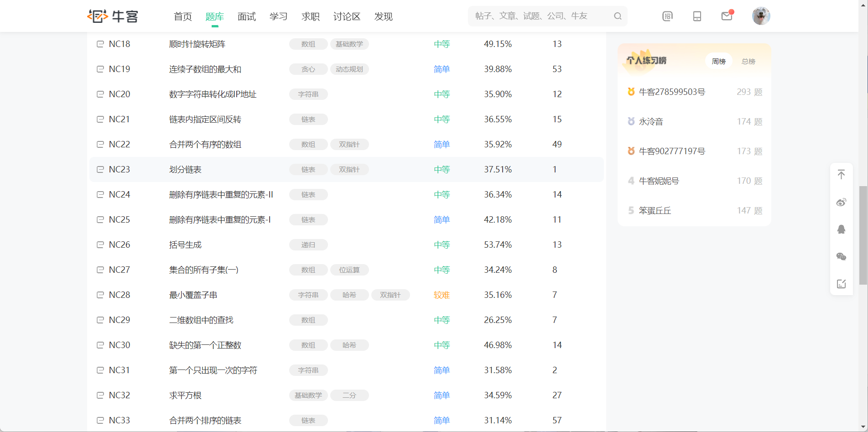The width and height of the screenshot is (868, 432).
Task: Share to Weibo via sidebar icon
Action: coord(841,202)
